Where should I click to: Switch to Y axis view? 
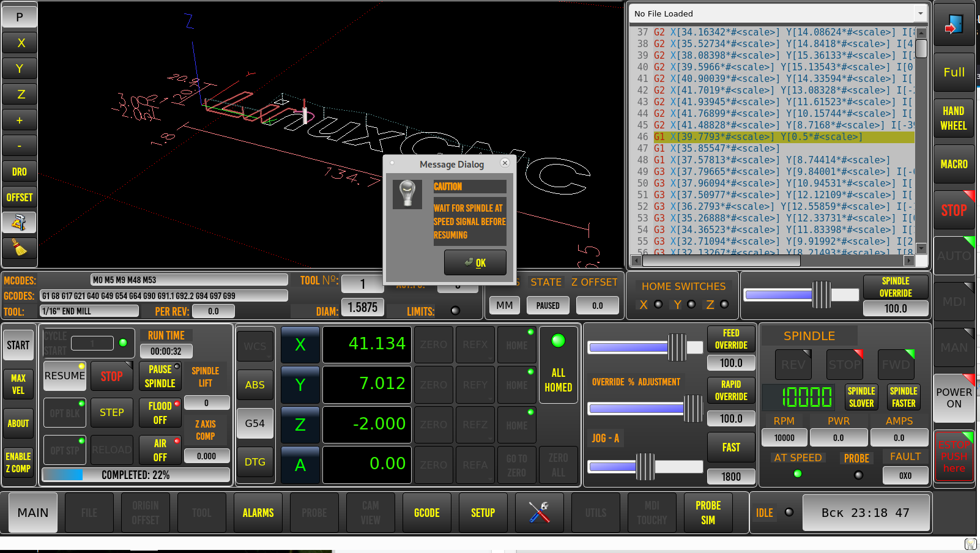point(20,69)
